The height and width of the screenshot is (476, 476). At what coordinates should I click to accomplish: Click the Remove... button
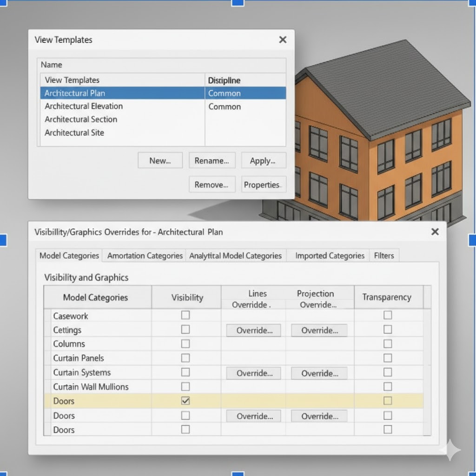point(212,185)
